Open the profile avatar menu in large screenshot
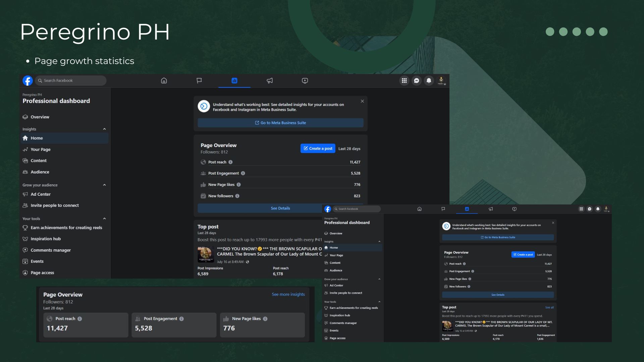The height and width of the screenshot is (362, 644). click(x=441, y=80)
